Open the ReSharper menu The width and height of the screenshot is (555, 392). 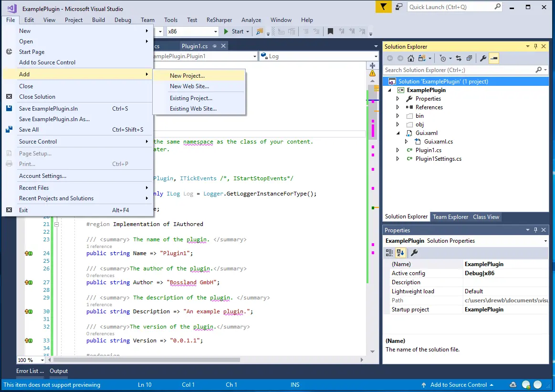219,20
